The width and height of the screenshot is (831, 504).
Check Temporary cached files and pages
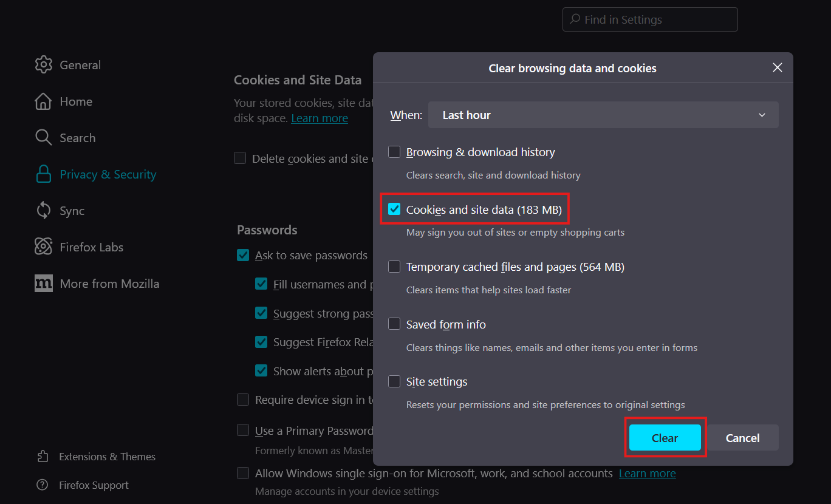pos(394,267)
